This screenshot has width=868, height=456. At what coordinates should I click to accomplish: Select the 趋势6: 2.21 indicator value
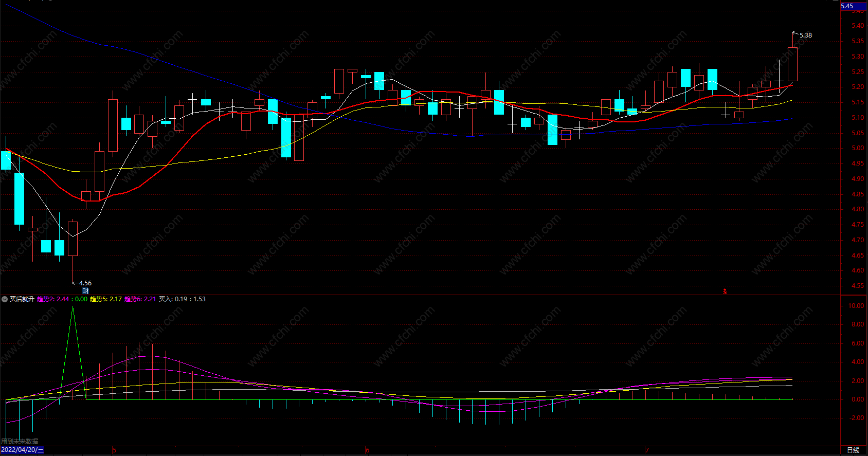click(140, 299)
